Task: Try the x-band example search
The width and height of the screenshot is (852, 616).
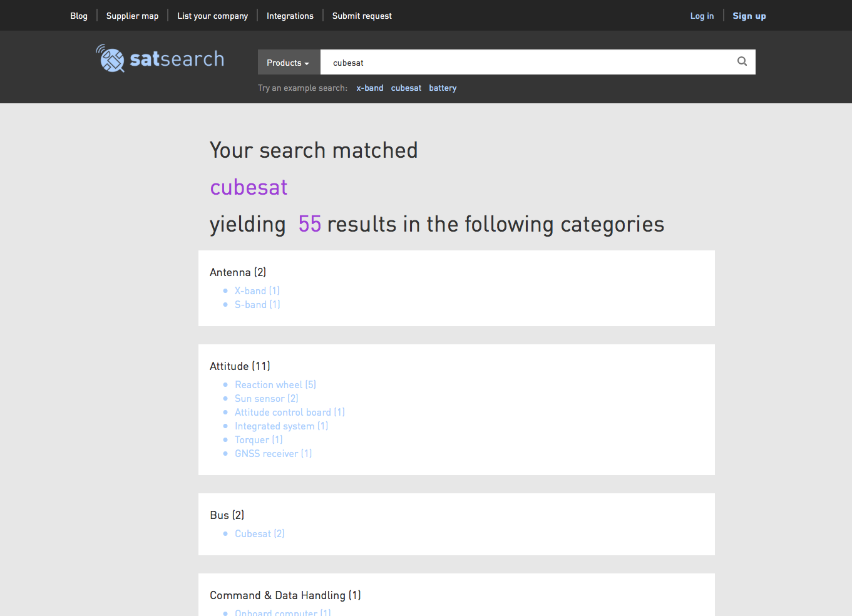Action: (x=370, y=88)
